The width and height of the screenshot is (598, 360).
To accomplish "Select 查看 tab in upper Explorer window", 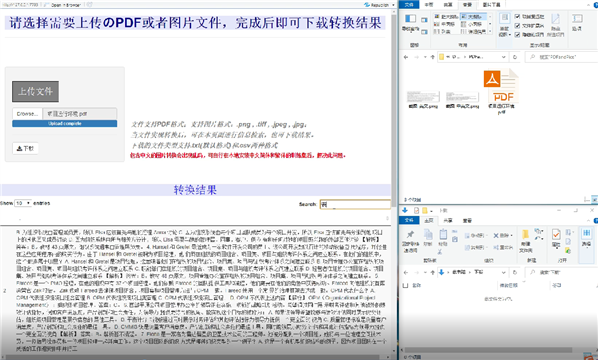I will pos(467,5).
